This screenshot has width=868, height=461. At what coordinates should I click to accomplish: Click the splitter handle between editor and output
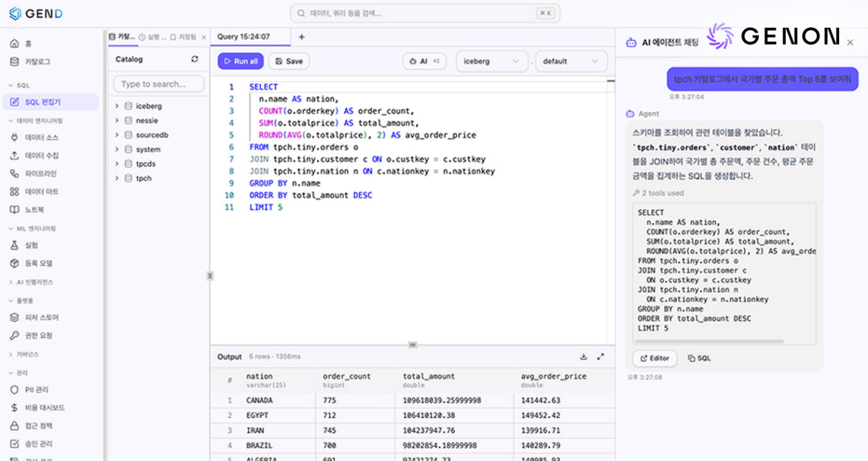tap(412, 344)
